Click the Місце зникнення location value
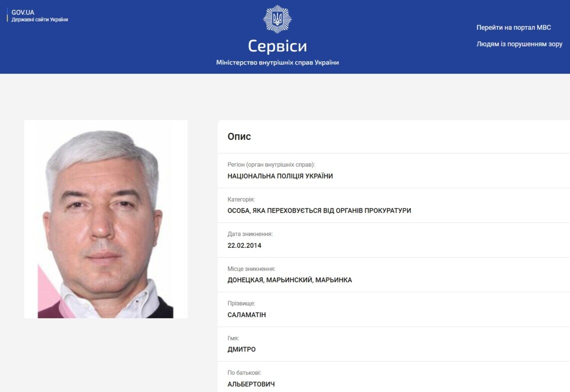 pos(289,280)
